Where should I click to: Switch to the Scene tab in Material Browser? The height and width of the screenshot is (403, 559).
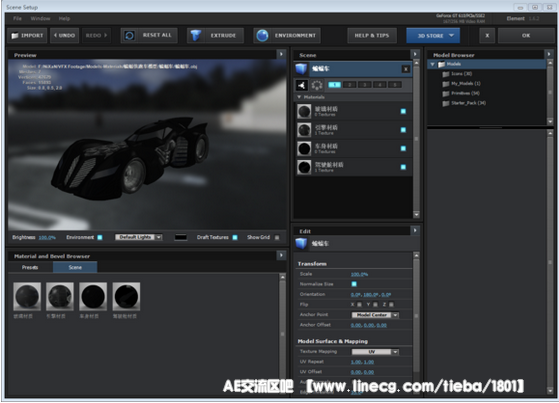pyautogui.click(x=75, y=267)
